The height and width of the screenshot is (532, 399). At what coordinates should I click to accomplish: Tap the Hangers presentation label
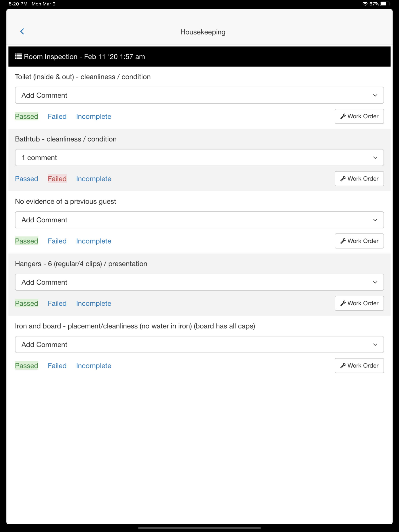pos(81,264)
